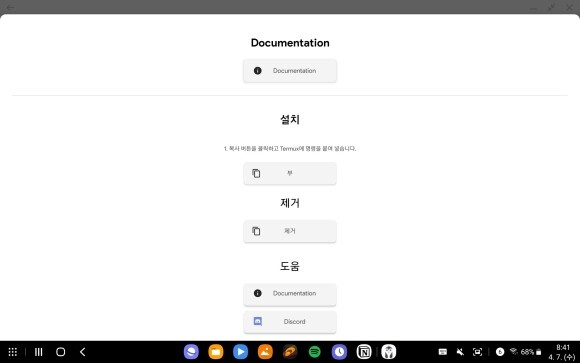
Task: Launch Notion from the taskbar
Action: [x=364, y=352]
